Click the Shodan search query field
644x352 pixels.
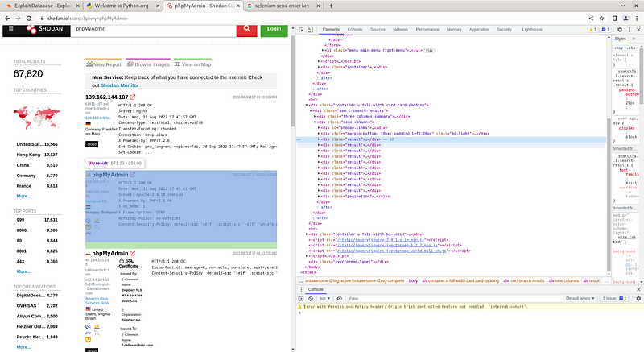[x=154, y=30]
